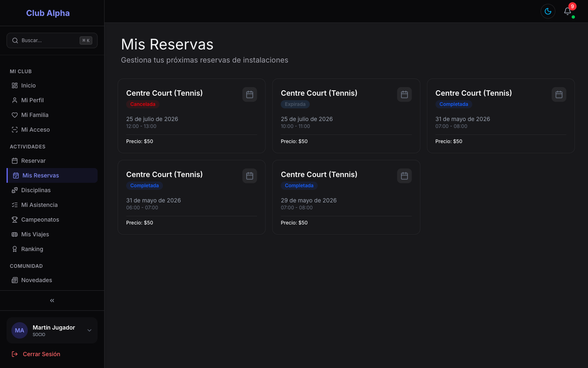Click the Cerrar Sesión exit arrow icon

[15, 354]
